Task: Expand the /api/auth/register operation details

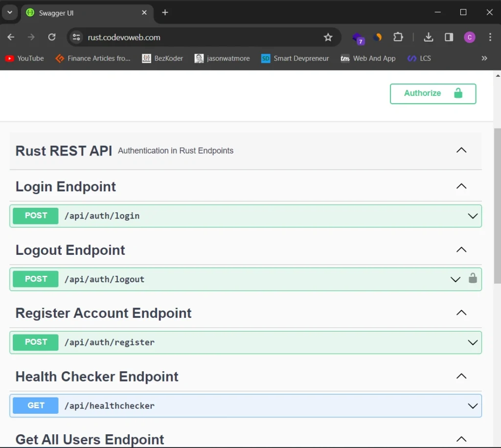Action: click(x=472, y=342)
